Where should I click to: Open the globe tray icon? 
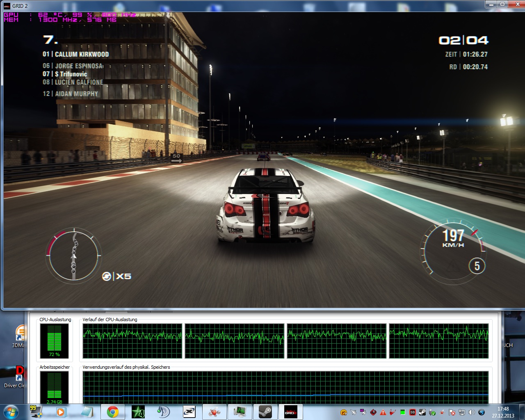(x=482, y=413)
